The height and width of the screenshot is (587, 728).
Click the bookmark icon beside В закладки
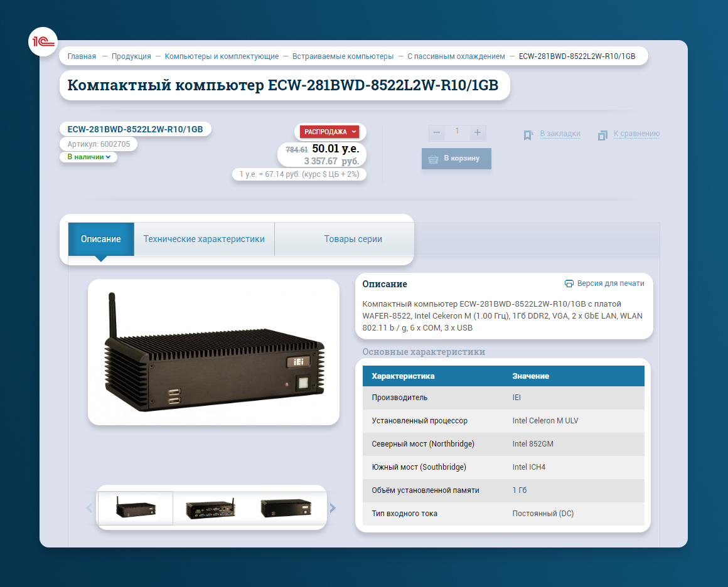[527, 135]
